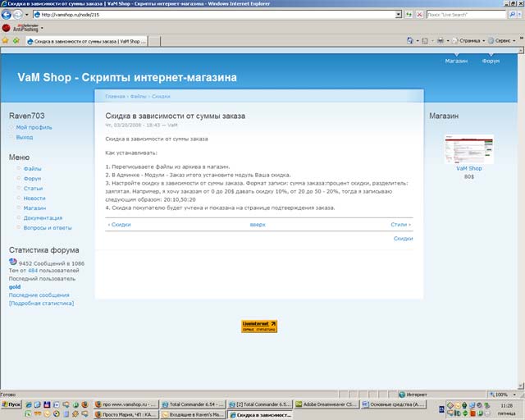Switch to Просто Мария, ЧП taskbar button

126,414
